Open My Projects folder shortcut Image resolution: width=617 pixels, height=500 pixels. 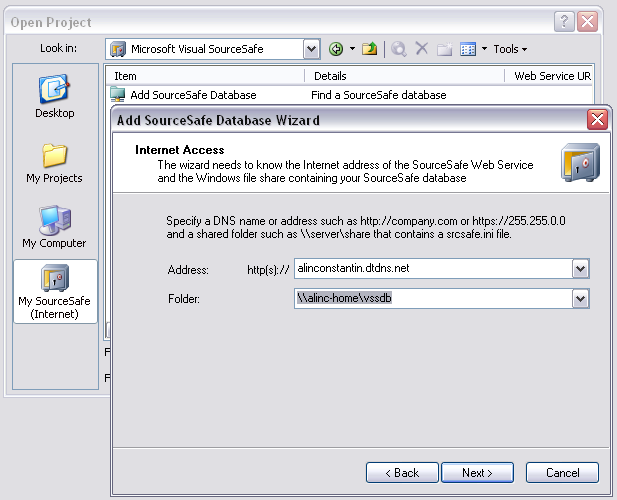point(55,163)
